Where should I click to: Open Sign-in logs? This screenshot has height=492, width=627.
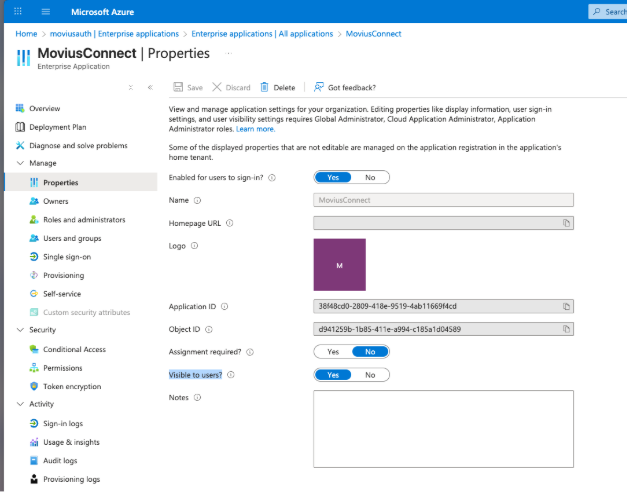[63, 424]
